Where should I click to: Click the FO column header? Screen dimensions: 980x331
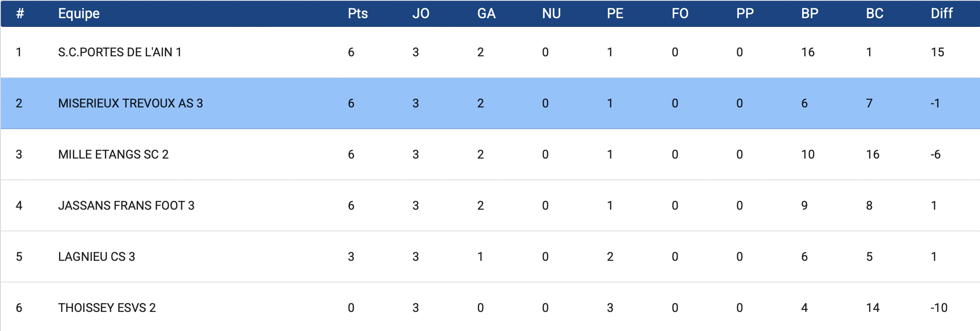click(x=680, y=13)
